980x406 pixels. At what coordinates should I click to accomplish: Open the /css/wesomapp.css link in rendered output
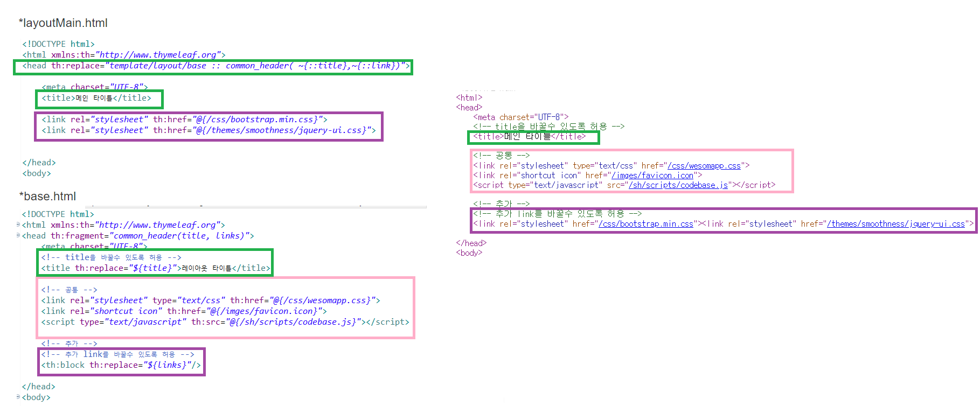[704, 166]
